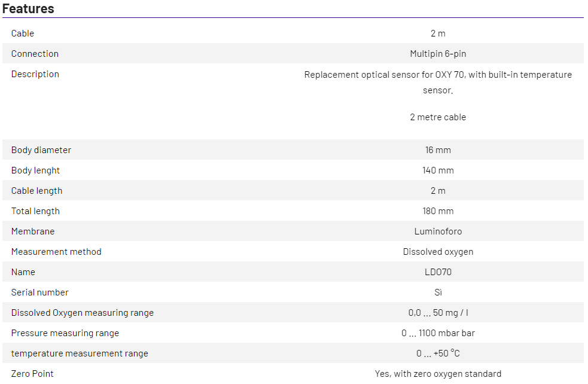Click the Body lenght label
The height and width of the screenshot is (384, 588).
pos(35,170)
